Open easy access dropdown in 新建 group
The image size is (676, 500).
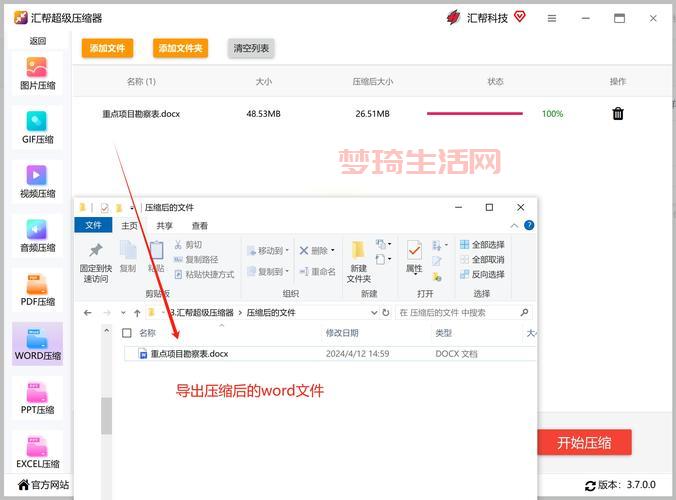pos(383,259)
